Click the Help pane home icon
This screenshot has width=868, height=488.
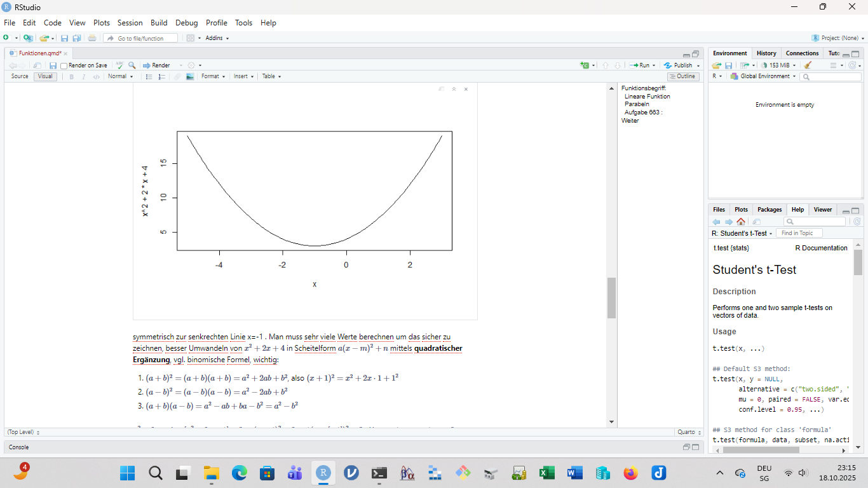pyautogui.click(x=741, y=222)
